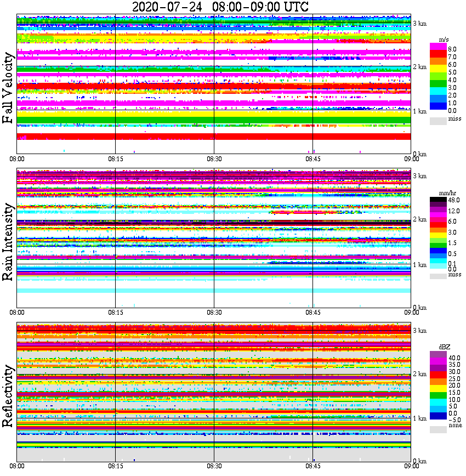Click the "mm/hr" unit label
466x476 pixels.
click(x=447, y=193)
